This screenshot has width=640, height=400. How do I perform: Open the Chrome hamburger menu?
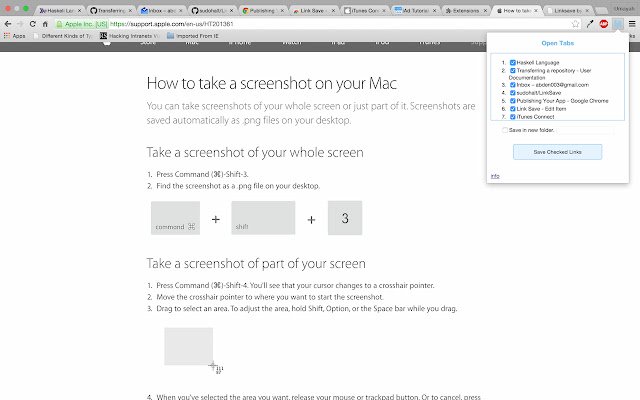pyautogui.click(x=632, y=24)
